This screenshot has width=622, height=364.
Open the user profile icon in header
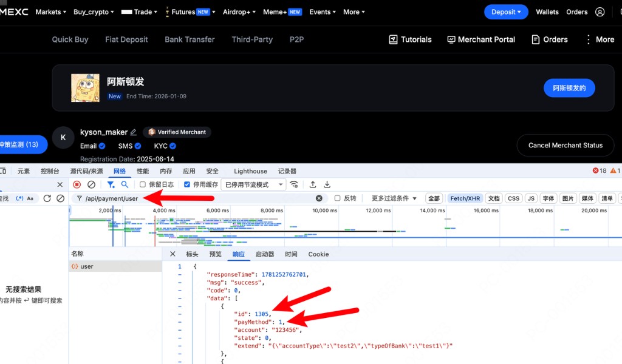pos(600,12)
